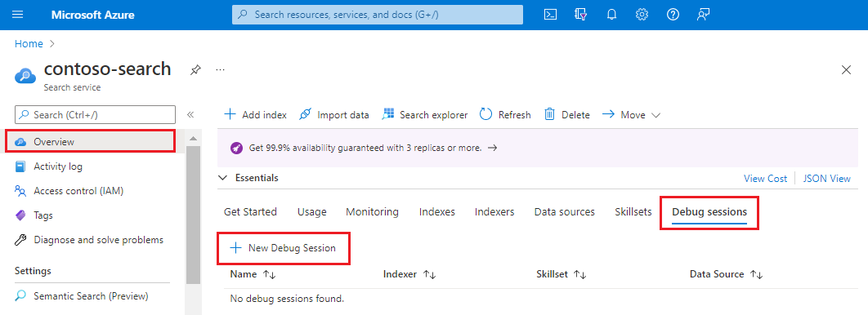This screenshot has width=868, height=315.
Task: Open the Feedback icon in header
Action: click(x=703, y=15)
